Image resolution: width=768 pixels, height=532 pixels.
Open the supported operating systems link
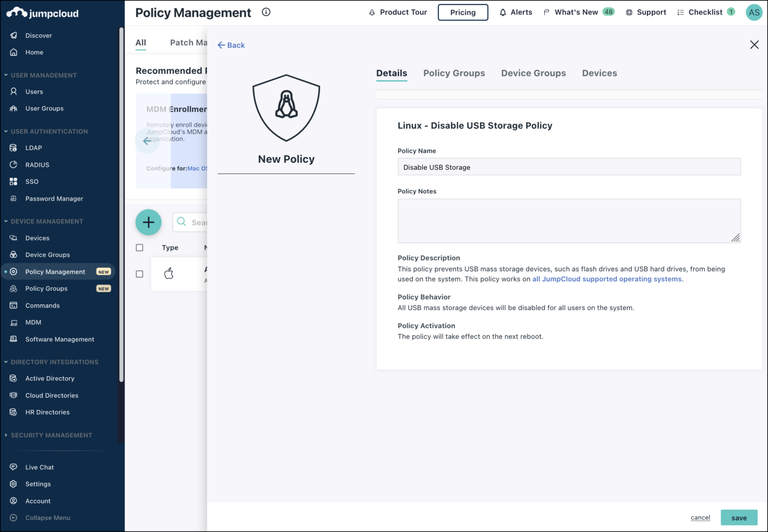606,279
